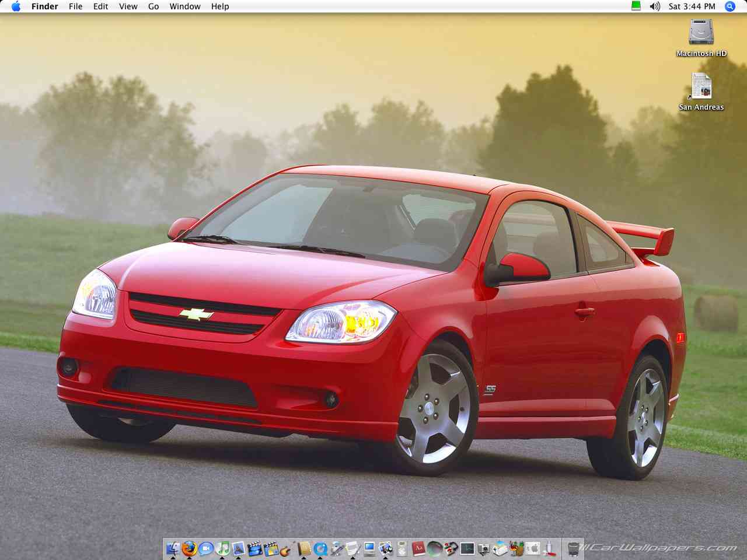Click the fruit-and-wine Dock icon
The image size is (747, 560).
[516, 548]
